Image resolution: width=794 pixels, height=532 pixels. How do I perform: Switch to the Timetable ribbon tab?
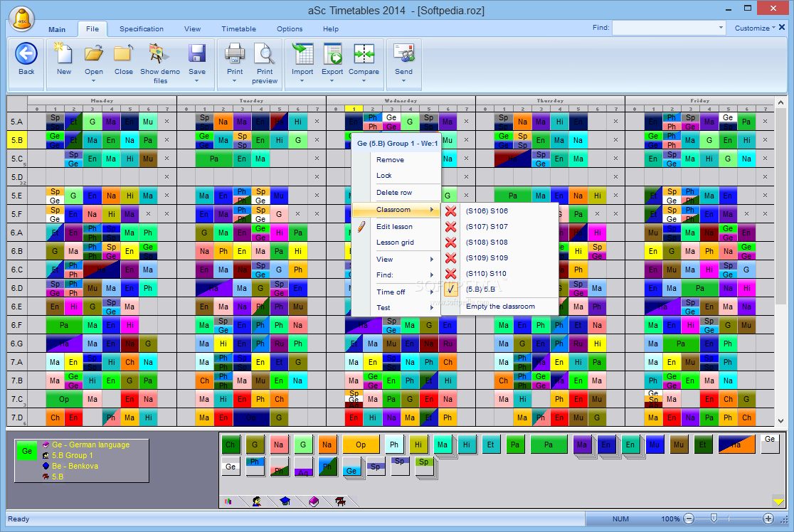coord(238,29)
